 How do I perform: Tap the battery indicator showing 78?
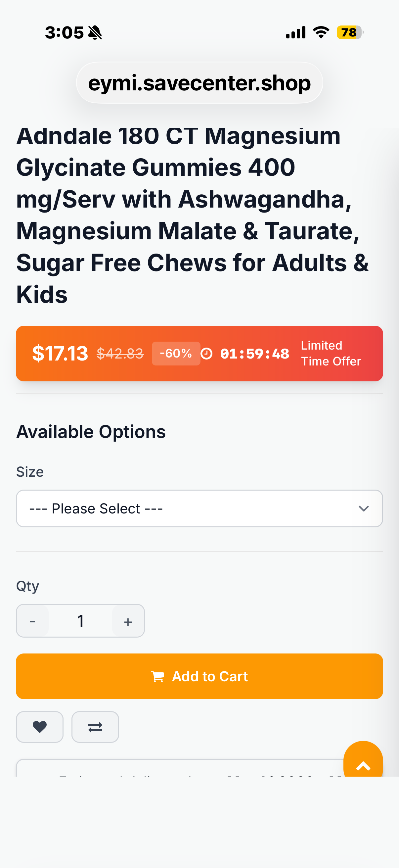tap(350, 32)
